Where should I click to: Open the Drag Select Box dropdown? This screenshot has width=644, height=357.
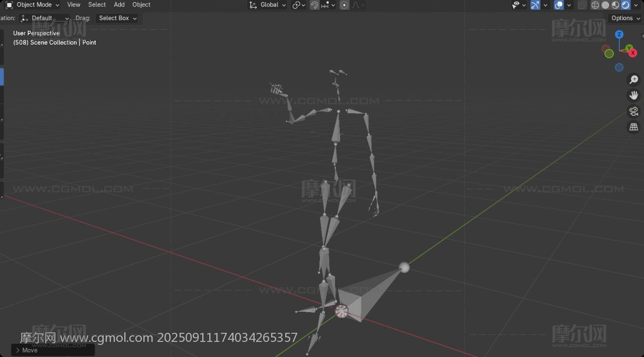coord(117,18)
